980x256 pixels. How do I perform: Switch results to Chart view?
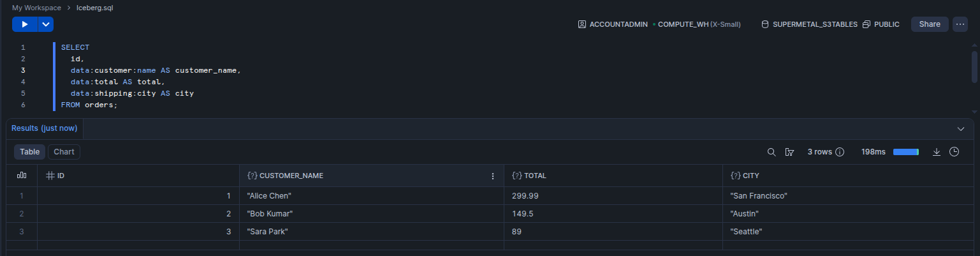(64, 152)
